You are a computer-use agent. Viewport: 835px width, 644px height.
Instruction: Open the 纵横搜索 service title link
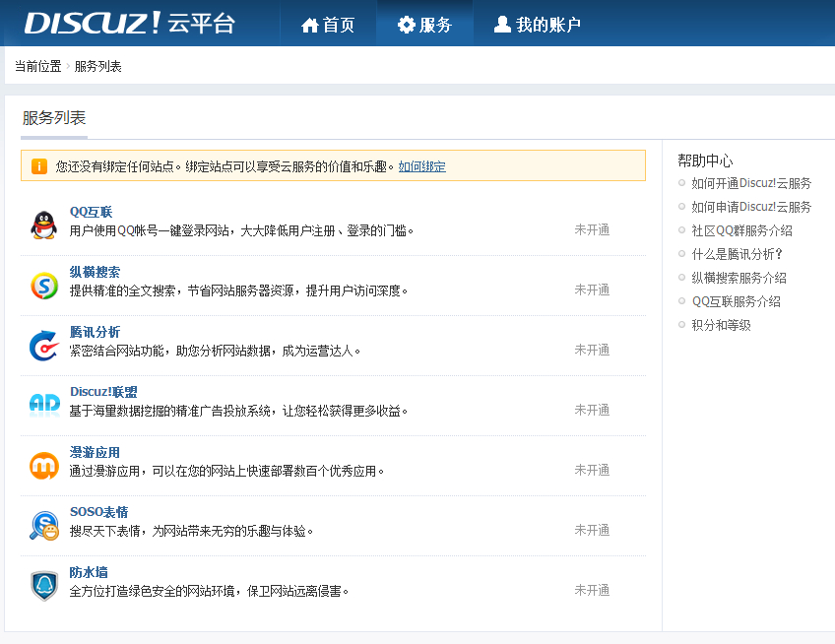[95, 272]
